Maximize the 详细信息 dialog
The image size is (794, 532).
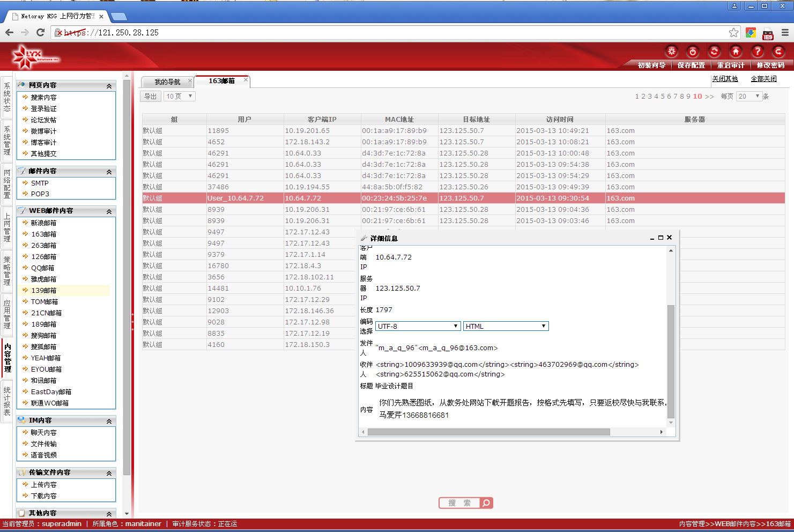point(661,237)
